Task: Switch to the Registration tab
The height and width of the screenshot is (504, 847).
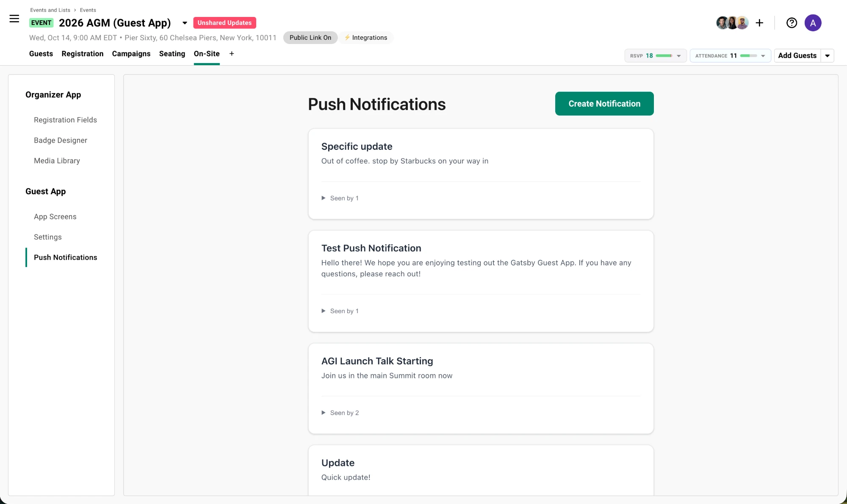Action: click(x=83, y=54)
